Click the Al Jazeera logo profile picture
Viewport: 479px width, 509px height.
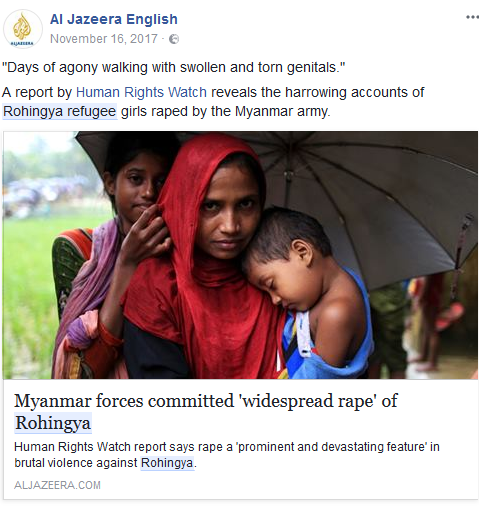click(x=23, y=29)
